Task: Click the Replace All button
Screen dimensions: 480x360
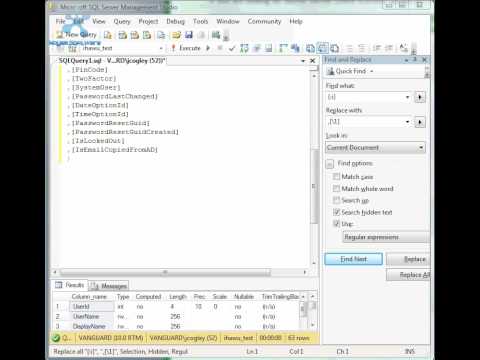Action: pyautogui.click(x=409, y=275)
